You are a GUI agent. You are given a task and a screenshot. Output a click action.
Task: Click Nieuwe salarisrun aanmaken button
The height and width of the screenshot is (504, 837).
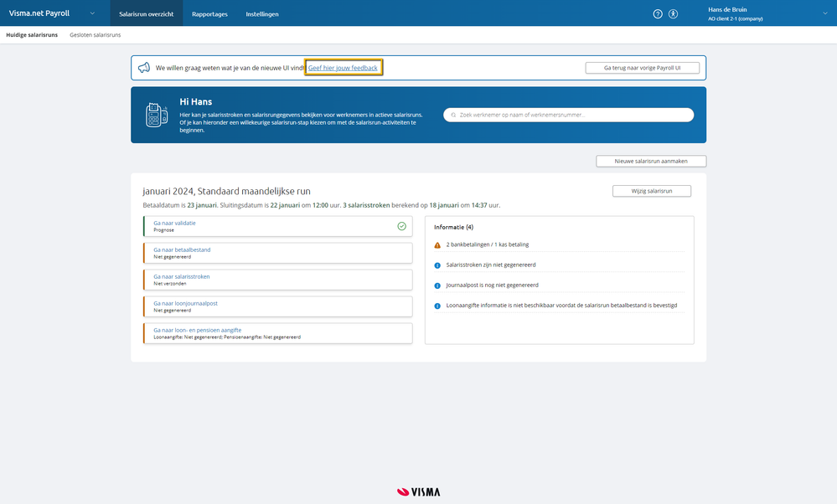(651, 161)
